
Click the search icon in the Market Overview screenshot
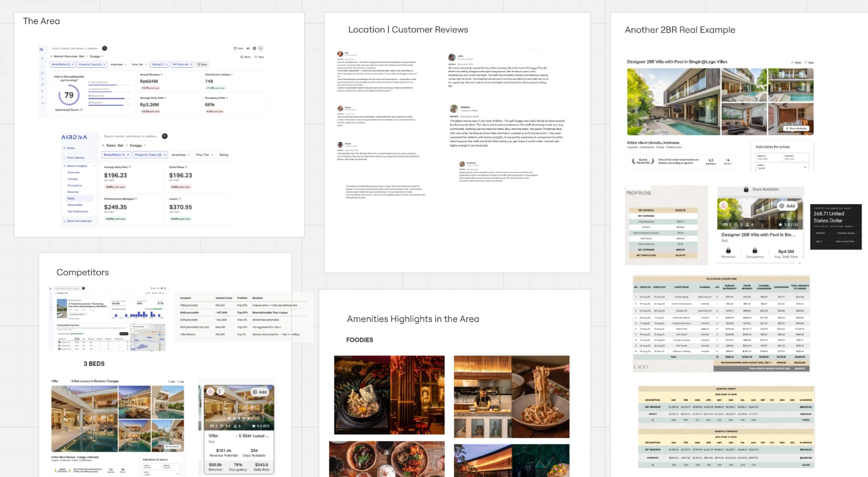click(105, 48)
